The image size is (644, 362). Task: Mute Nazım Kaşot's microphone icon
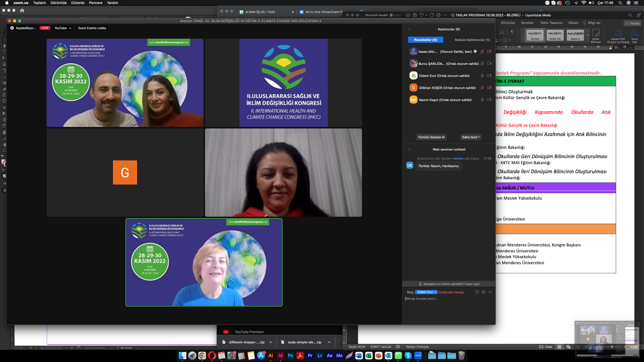coord(482,100)
